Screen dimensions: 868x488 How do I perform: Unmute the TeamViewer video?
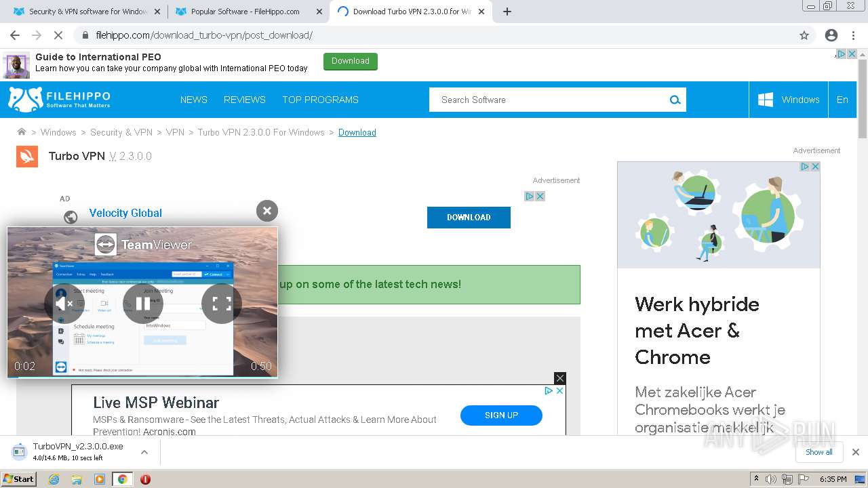[64, 304]
